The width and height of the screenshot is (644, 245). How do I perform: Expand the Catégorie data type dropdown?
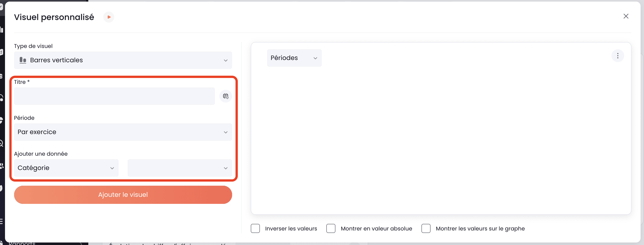pos(66,168)
